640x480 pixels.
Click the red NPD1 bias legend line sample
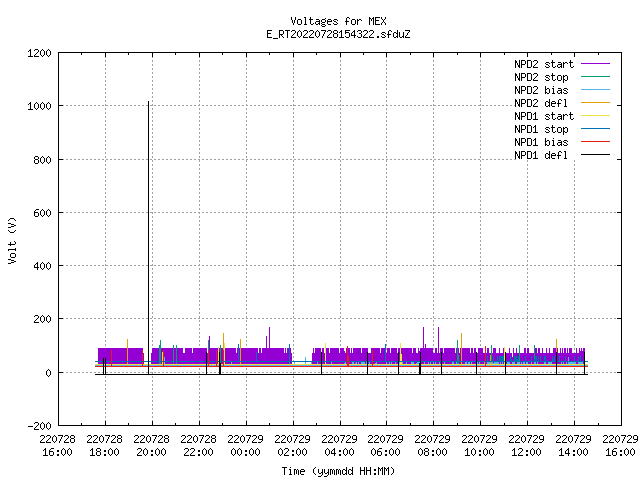point(596,142)
